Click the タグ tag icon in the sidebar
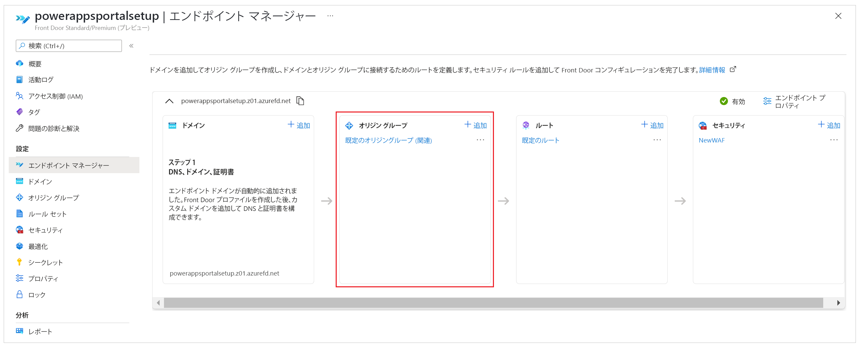The width and height of the screenshot is (868, 353). tap(20, 112)
